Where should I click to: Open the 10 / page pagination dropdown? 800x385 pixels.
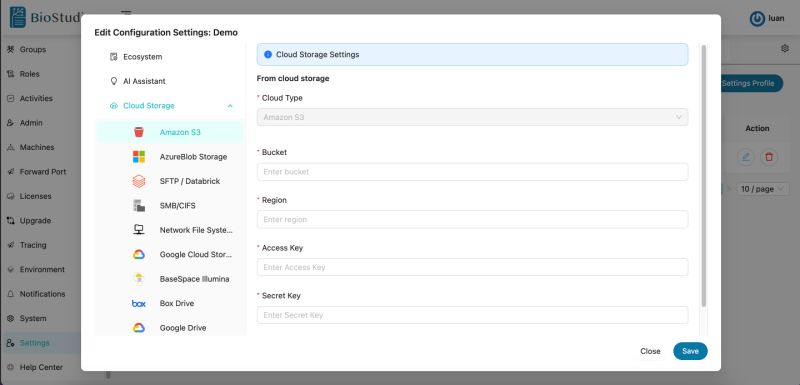tap(762, 189)
